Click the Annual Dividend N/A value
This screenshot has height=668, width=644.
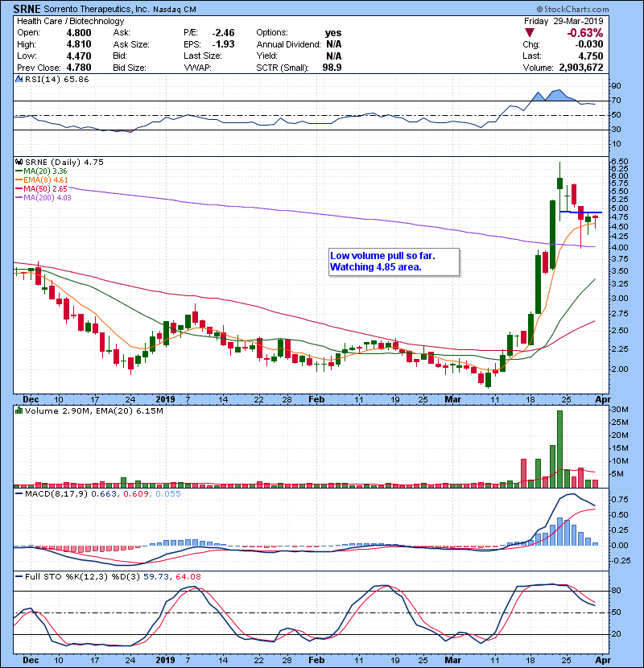coord(334,44)
